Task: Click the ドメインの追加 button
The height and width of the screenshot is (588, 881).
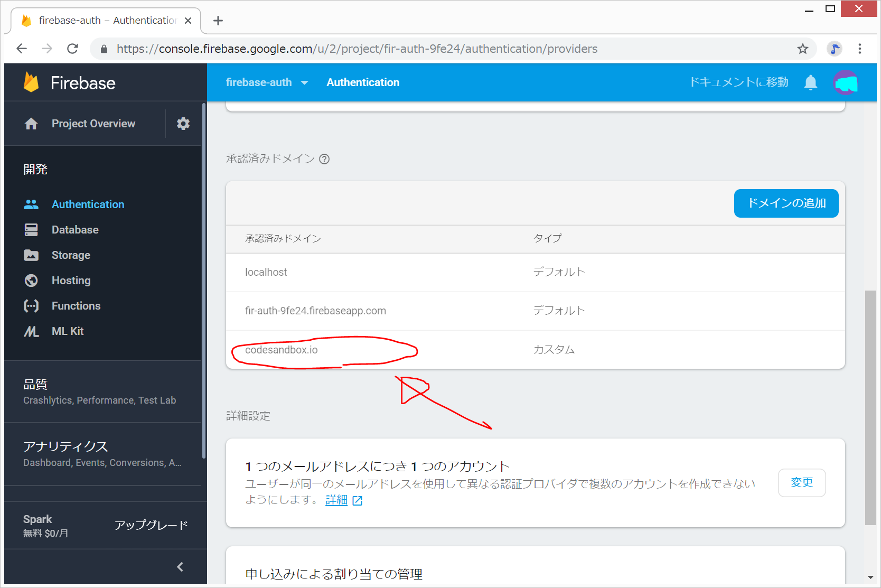Action: point(786,203)
